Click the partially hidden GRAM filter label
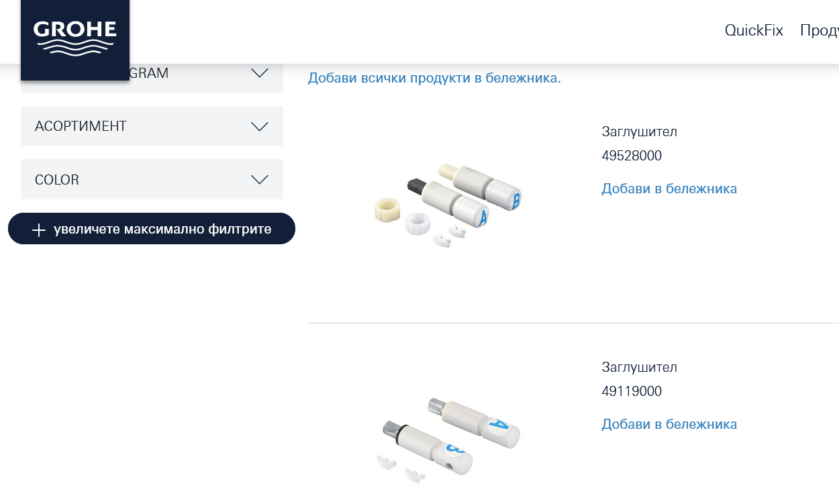 pos(149,73)
